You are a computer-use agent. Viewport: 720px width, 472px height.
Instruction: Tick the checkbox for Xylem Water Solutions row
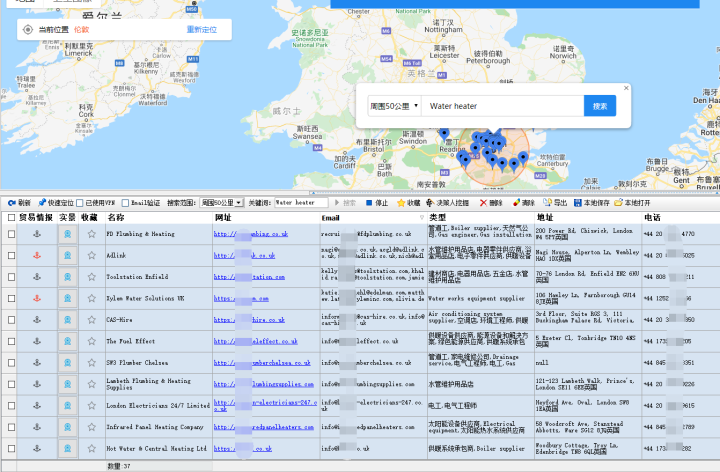[x=11, y=298]
